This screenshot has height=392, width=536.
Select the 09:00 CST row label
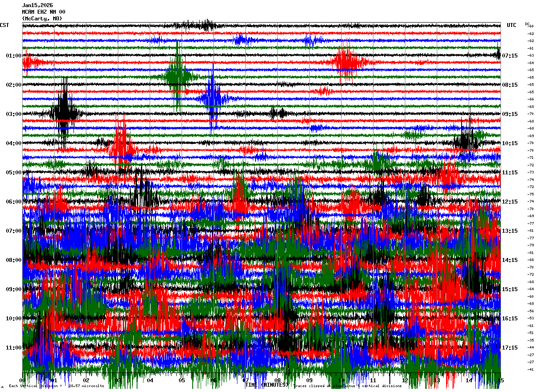[x=14, y=289]
